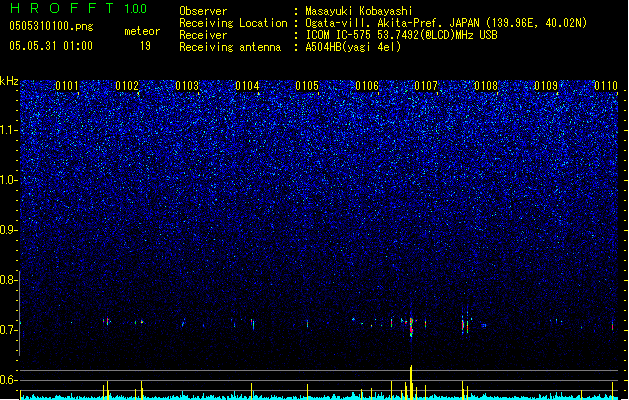Click the tallest yellow power spike
The image size is (629, 400).
(x=411, y=382)
